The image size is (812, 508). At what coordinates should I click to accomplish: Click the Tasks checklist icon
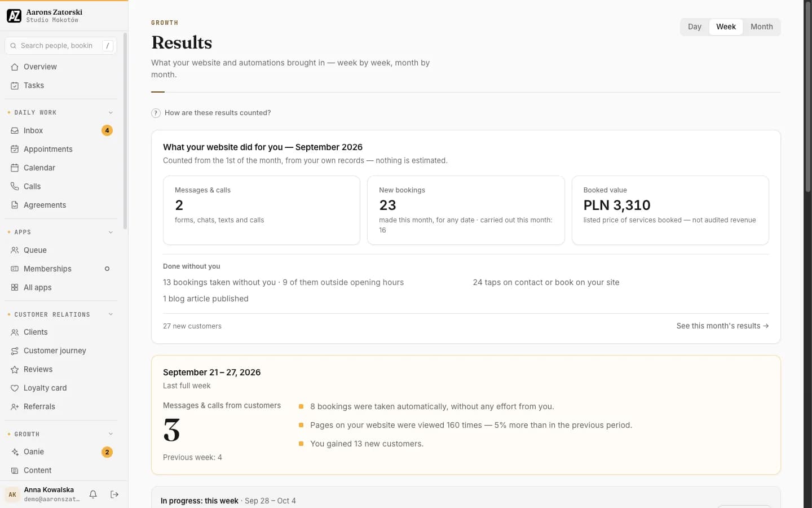[15, 85]
